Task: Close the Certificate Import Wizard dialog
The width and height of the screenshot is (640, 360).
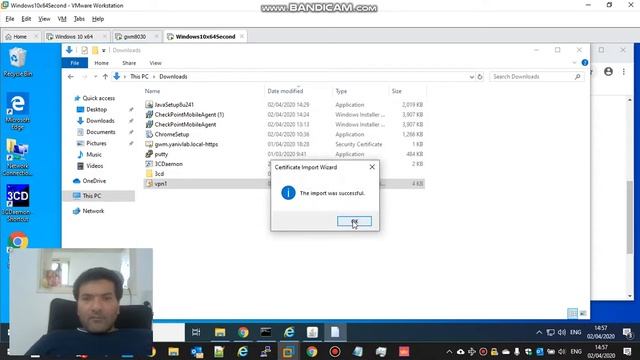Action: pyautogui.click(x=372, y=167)
